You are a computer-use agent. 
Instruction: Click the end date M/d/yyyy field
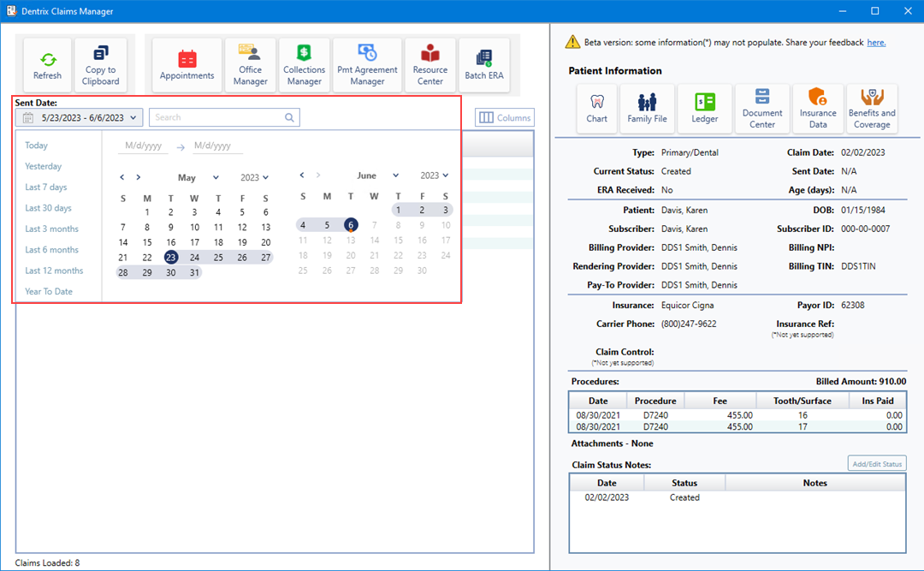pos(217,146)
